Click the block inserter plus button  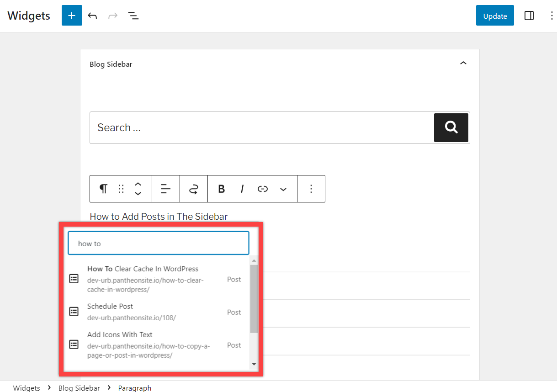pos(72,16)
